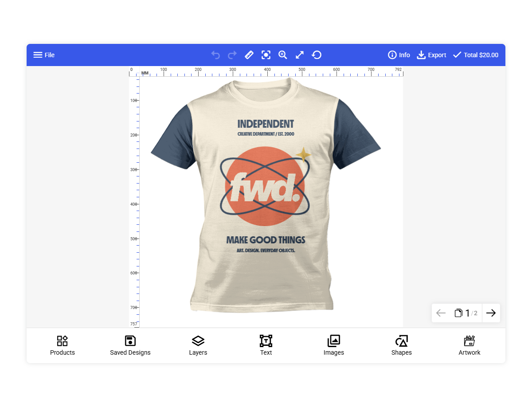
Task: Select the INDEPENDENT headline on shirt
Action: point(266,124)
